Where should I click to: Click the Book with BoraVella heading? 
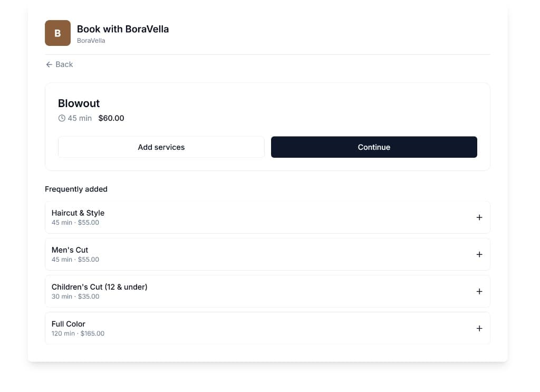coord(122,29)
